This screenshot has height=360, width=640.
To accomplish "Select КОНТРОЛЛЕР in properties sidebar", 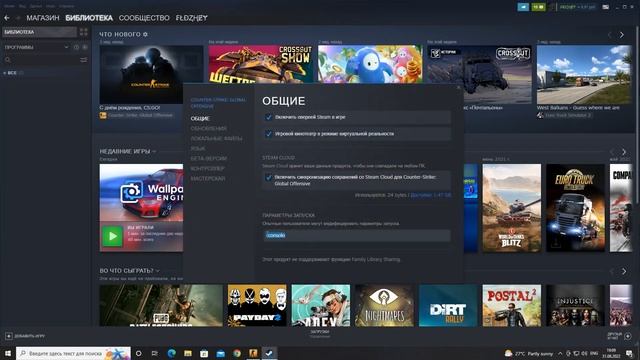I will coord(207,169).
